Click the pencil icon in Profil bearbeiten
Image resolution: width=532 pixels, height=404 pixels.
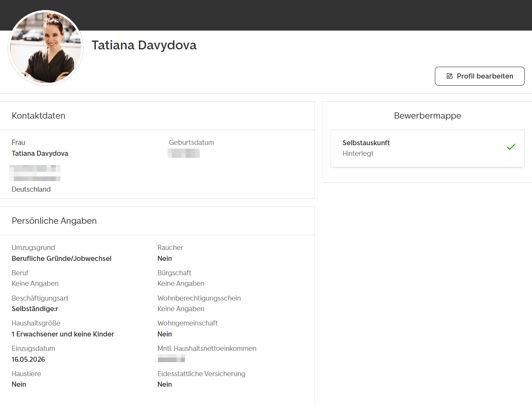(449, 76)
